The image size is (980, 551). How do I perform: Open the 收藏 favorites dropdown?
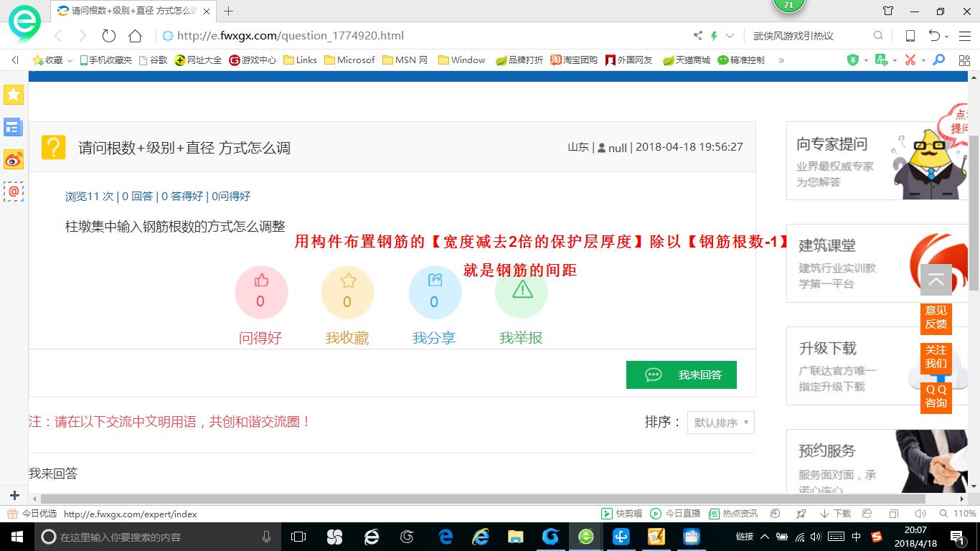pos(52,60)
